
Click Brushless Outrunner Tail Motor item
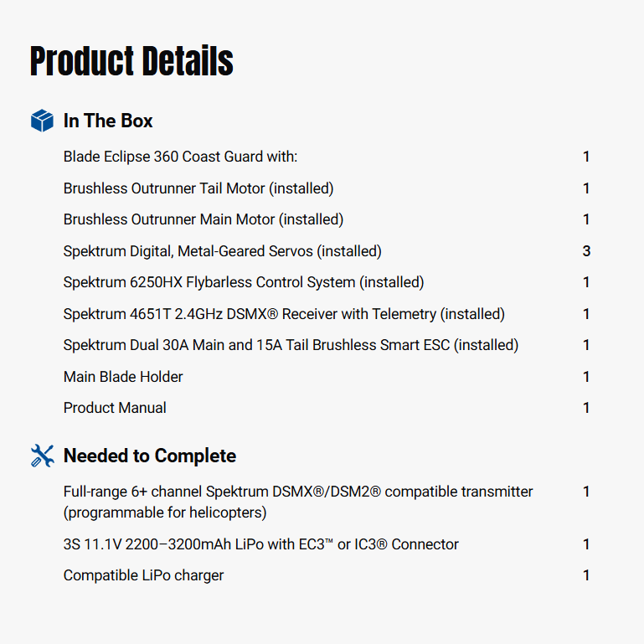coord(198,188)
